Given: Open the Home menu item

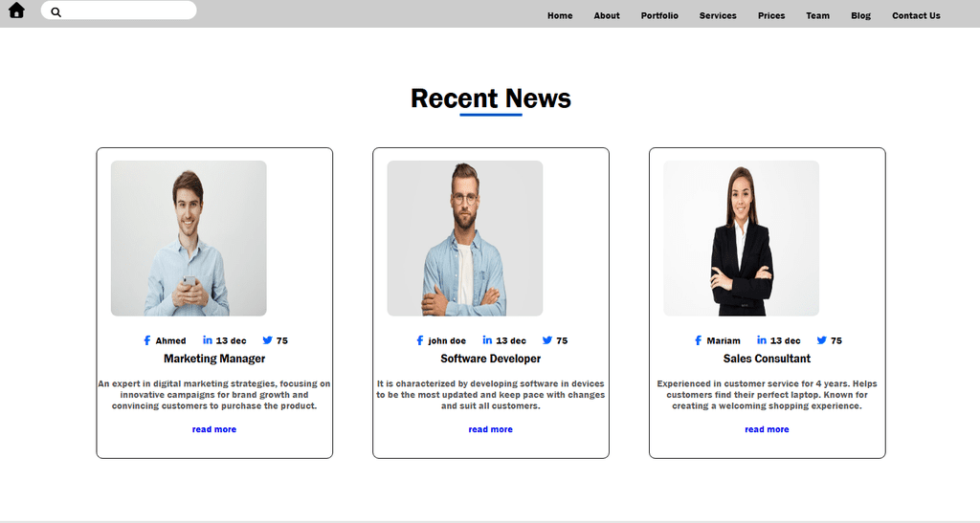Looking at the screenshot, I should pos(560,15).
